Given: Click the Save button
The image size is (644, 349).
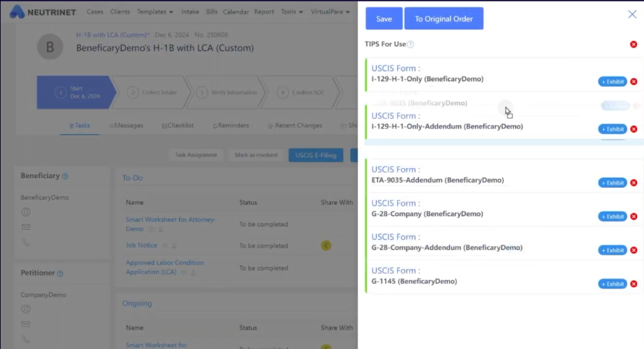Looking at the screenshot, I should coord(384,19).
